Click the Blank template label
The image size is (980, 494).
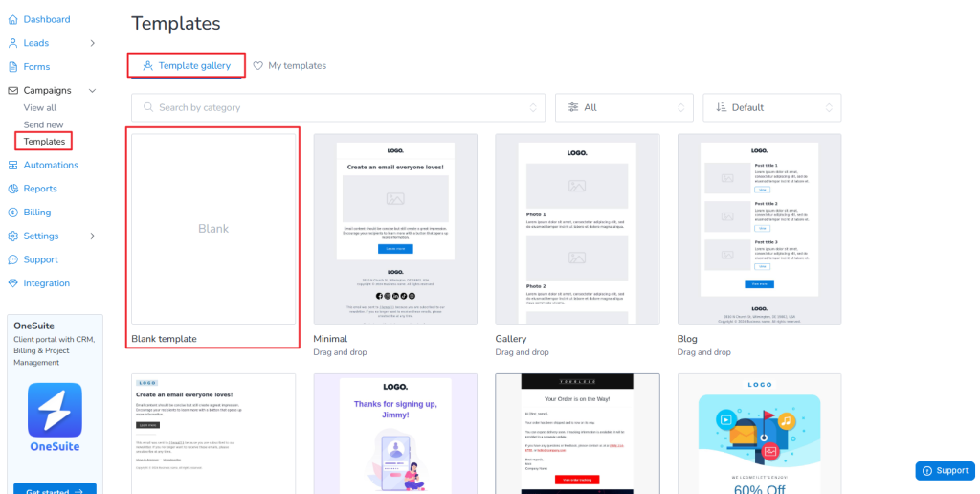point(164,339)
